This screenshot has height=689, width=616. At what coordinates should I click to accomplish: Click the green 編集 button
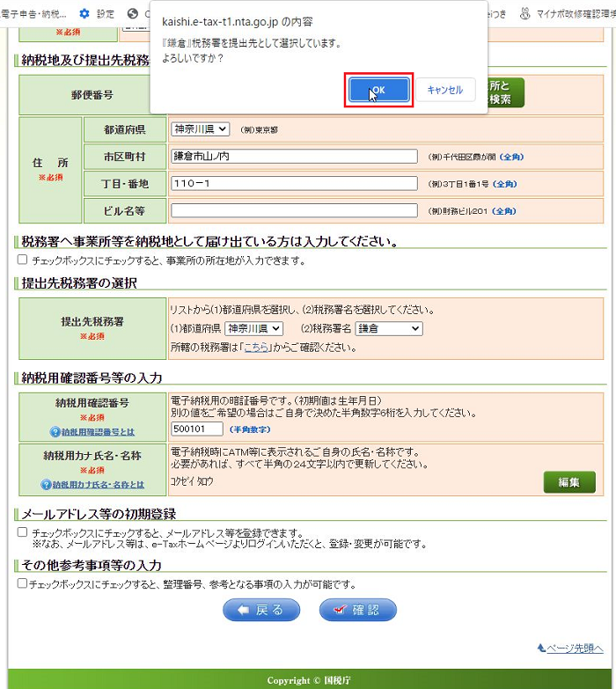(569, 482)
